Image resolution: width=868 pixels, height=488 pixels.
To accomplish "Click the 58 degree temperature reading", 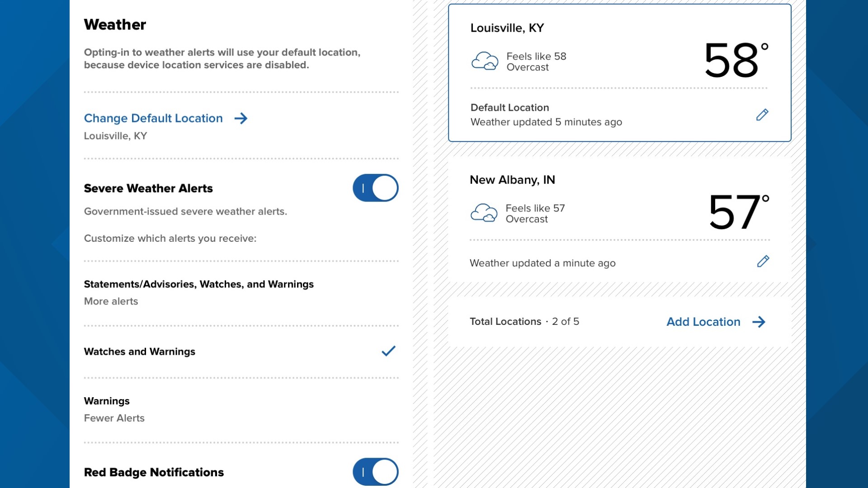I will [x=736, y=60].
